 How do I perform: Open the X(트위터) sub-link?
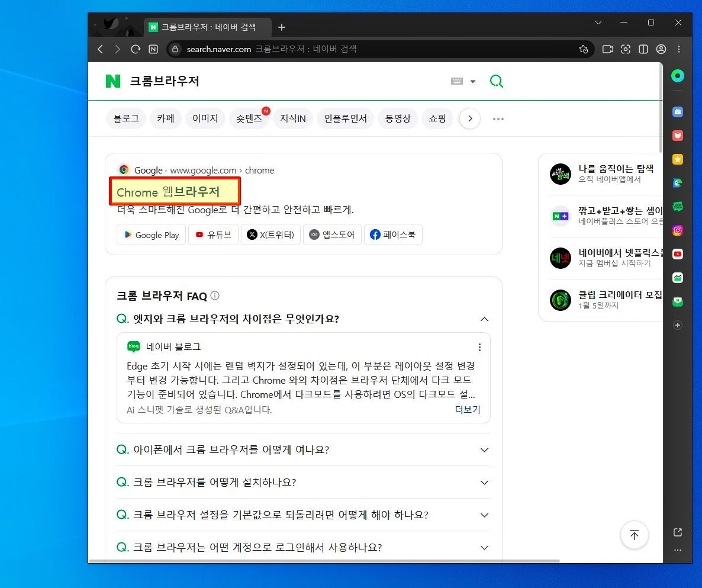(271, 234)
